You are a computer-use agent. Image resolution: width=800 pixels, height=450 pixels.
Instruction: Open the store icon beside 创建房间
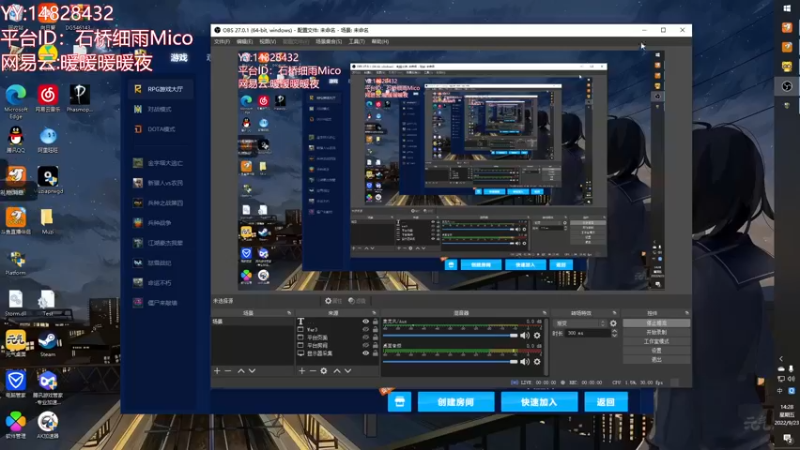click(399, 402)
